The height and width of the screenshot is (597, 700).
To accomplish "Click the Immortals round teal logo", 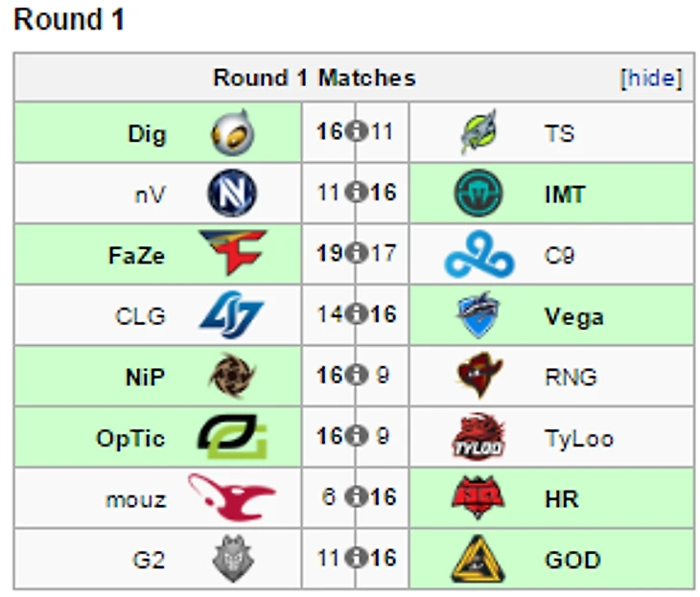I will (x=478, y=194).
